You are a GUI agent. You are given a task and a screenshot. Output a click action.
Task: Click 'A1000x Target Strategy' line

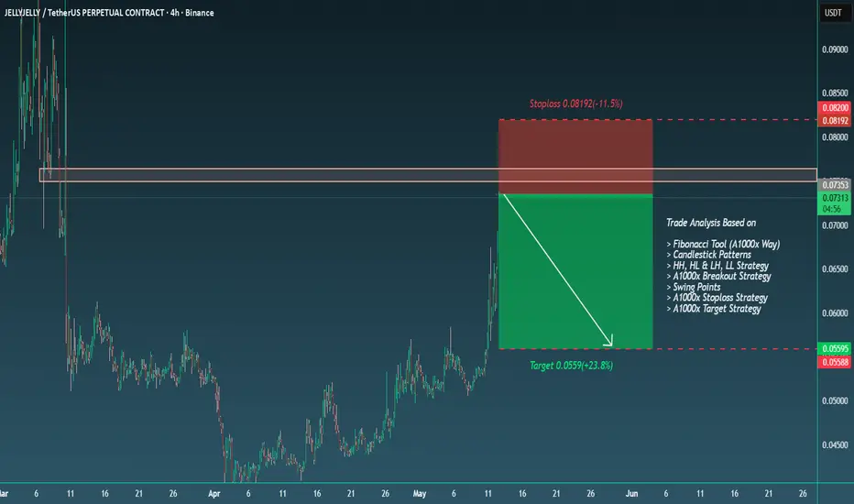point(714,309)
